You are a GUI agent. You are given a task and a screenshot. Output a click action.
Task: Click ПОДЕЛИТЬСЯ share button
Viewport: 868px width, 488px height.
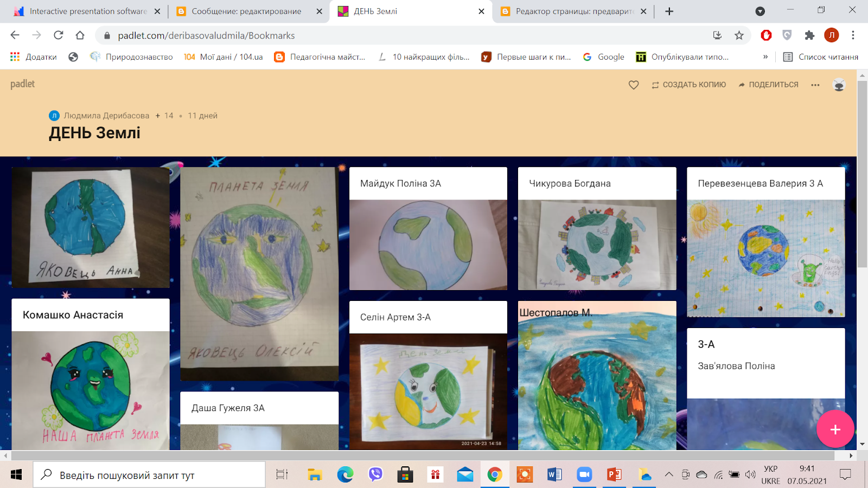[768, 85]
